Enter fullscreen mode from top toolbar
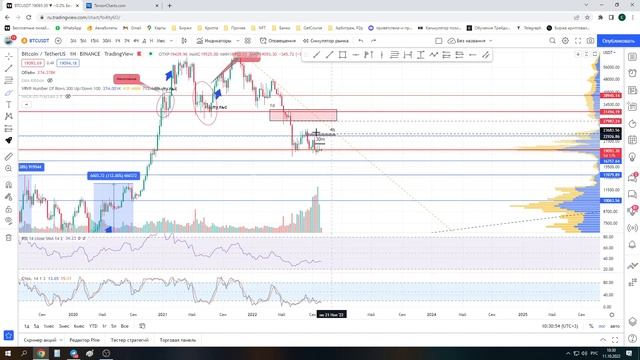This screenshot has height=360, width=640. tap(578, 41)
